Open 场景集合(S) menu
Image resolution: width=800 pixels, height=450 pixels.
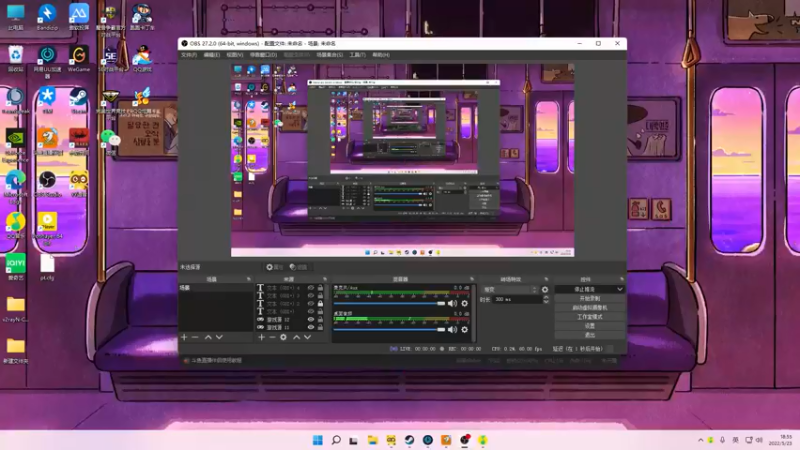(x=330, y=55)
